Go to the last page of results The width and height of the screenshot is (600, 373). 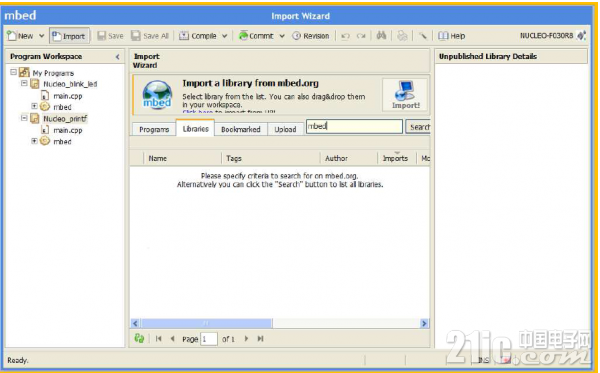tap(261, 339)
